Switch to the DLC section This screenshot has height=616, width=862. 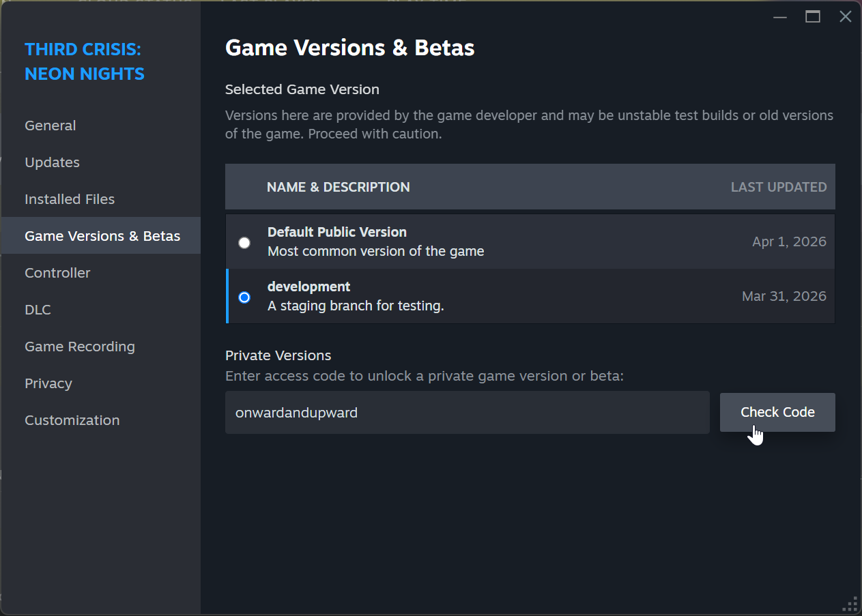coord(38,310)
